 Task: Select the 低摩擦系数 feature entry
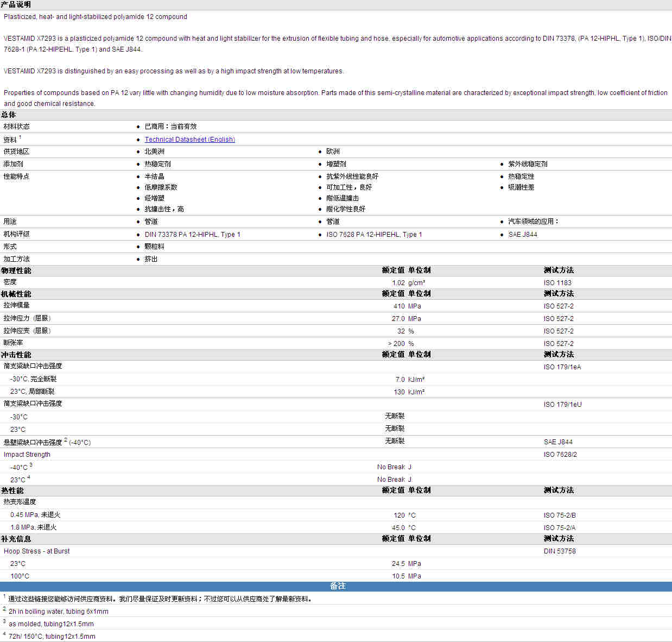[161, 187]
